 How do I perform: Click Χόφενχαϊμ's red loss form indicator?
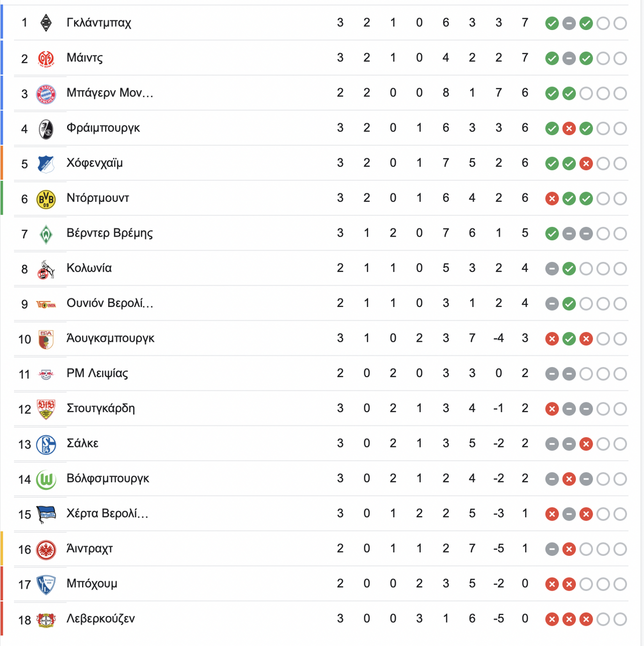(x=586, y=164)
